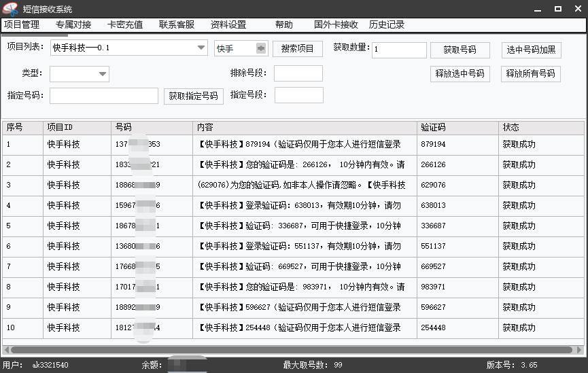Open the 类型 dropdown
This screenshot has height=373, width=588.
pyautogui.click(x=103, y=74)
